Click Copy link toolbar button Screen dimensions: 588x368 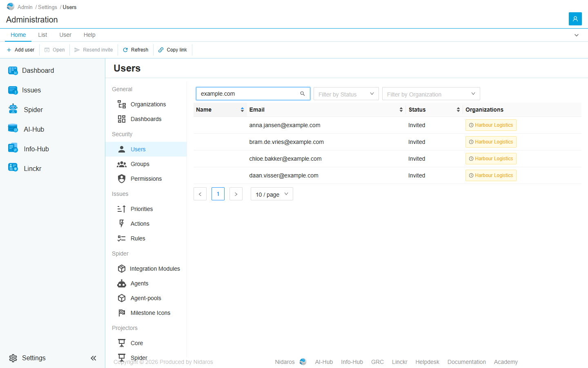(x=173, y=50)
